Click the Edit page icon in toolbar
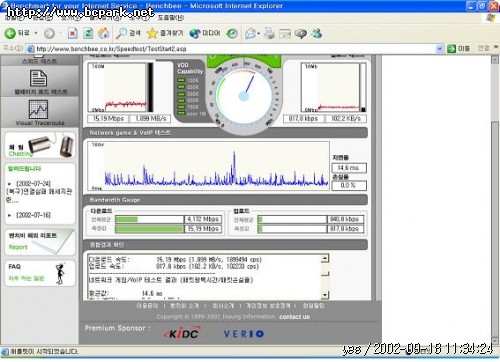 pyautogui.click(x=285, y=33)
